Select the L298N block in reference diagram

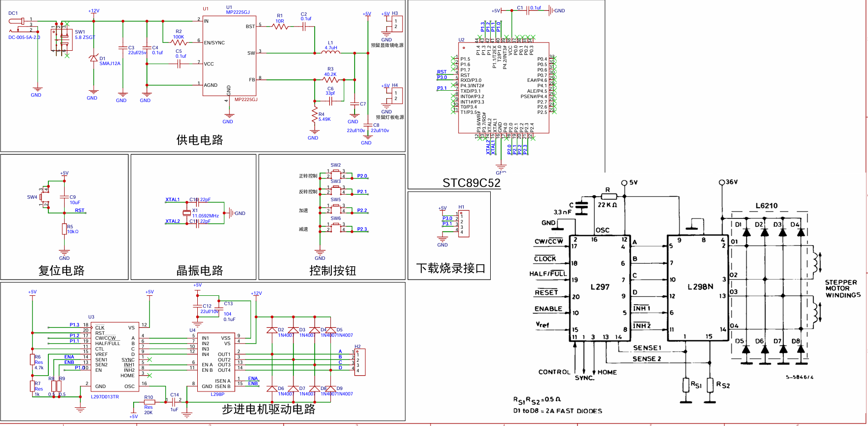point(698,287)
